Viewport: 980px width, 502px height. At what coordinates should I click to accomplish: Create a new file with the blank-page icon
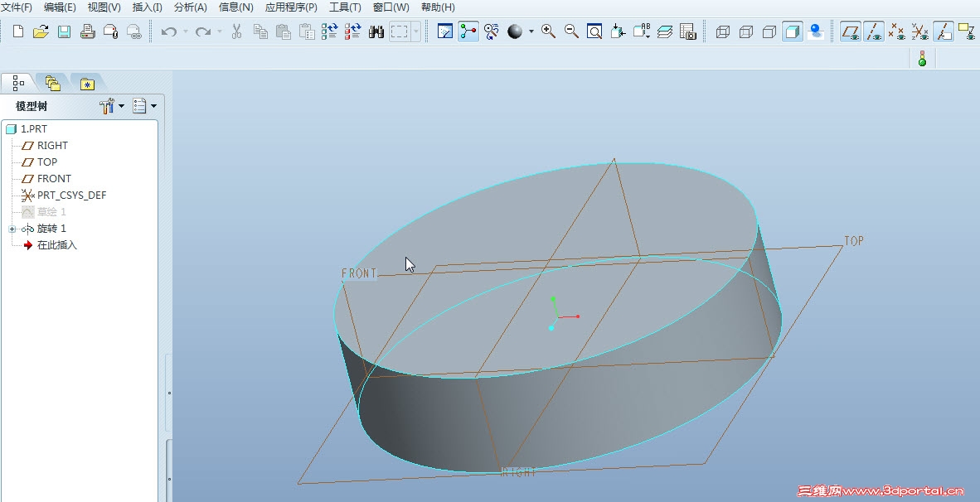[x=18, y=31]
